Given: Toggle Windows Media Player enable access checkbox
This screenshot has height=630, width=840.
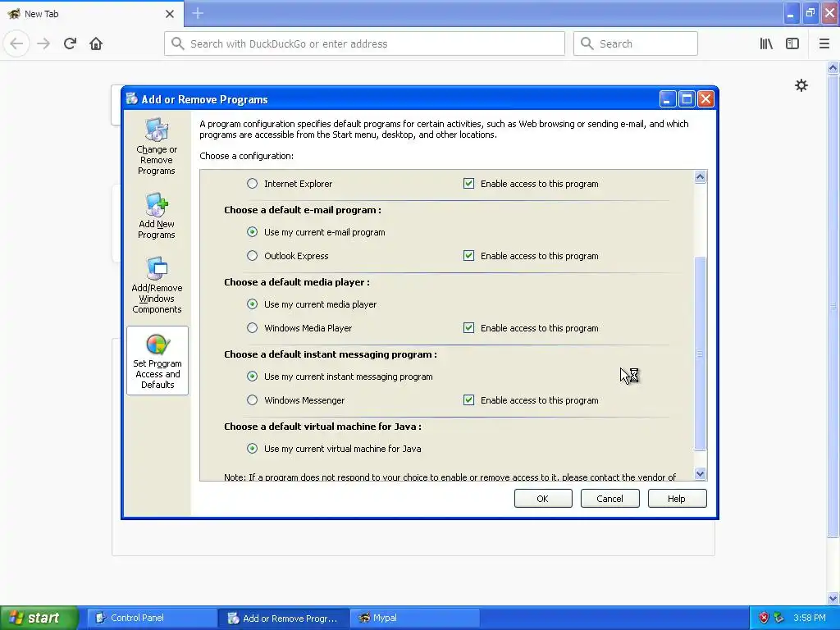Looking at the screenshot, I should [468, 328].
